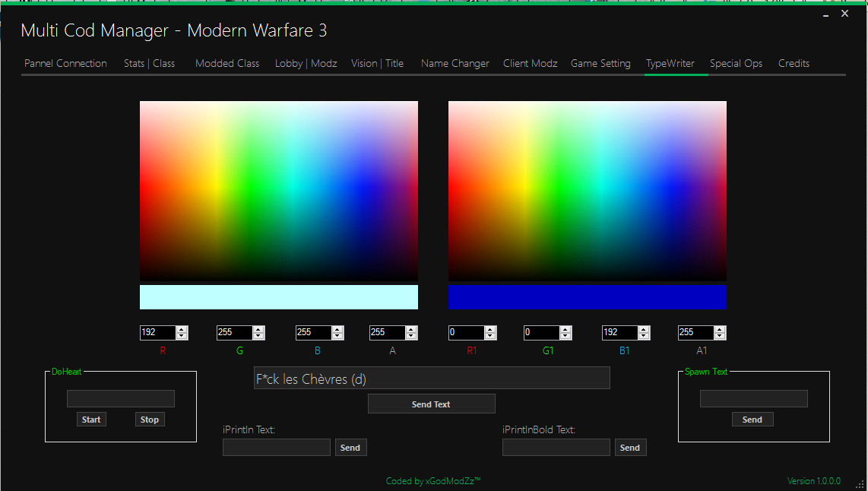Open the Name Changer tab
The height and width of the screenshot is (491, 868).
click(455, 64)
